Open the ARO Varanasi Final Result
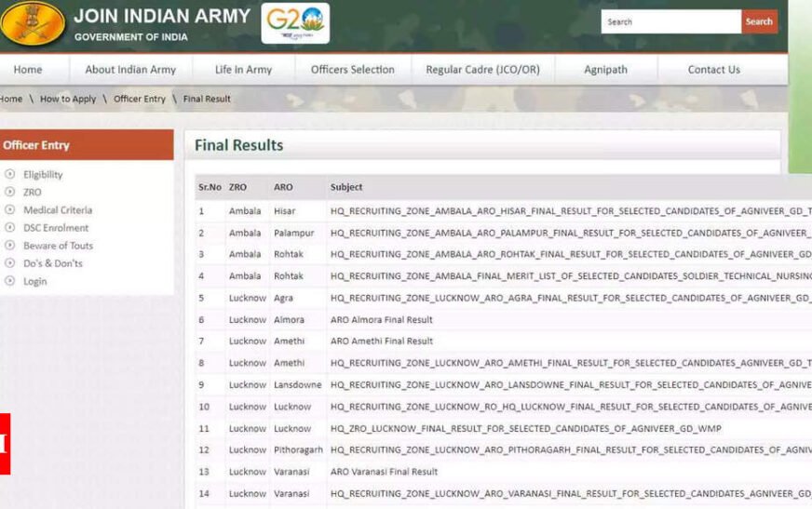The image size is (812, 509). tap(385, 472)
